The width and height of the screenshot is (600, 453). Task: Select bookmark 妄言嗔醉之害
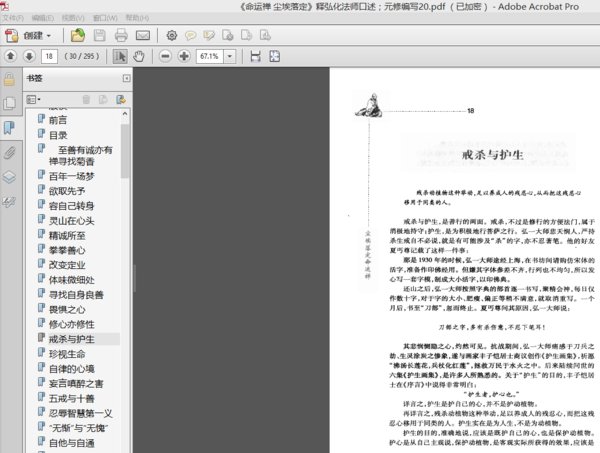[x=76, y=383]
